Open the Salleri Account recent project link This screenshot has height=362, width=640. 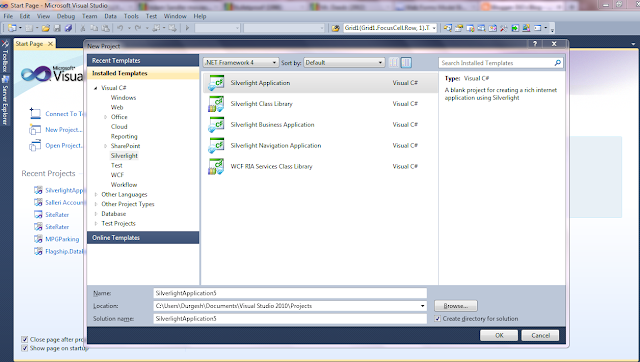click(64, 202)
